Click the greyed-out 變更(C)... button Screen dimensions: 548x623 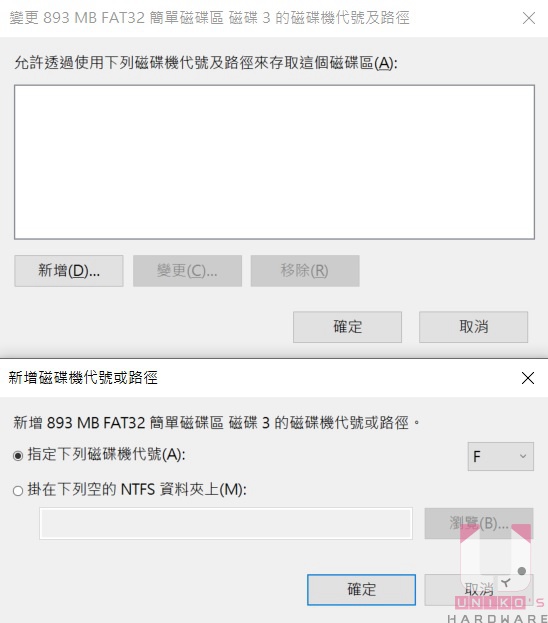pyautogui.click(x=187, y=271)
